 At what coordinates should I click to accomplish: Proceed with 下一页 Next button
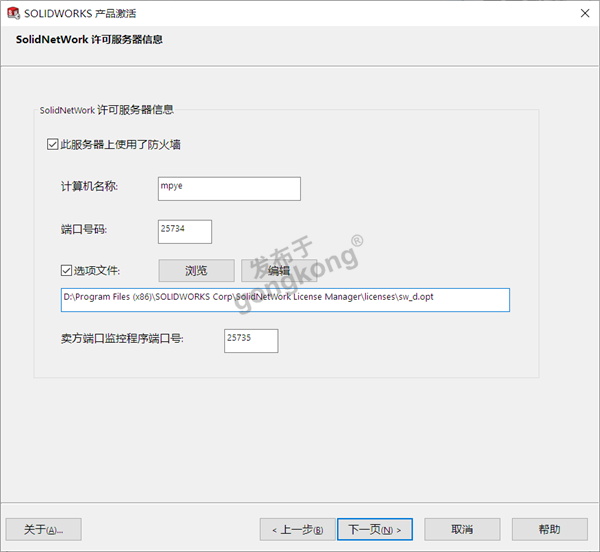pyautogui.click(x=375, y=529)
